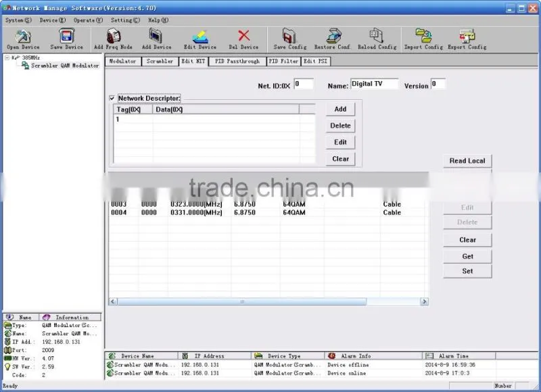Click the Import Config toolbar icon
The image size is (541, 392).
point(423,36)
